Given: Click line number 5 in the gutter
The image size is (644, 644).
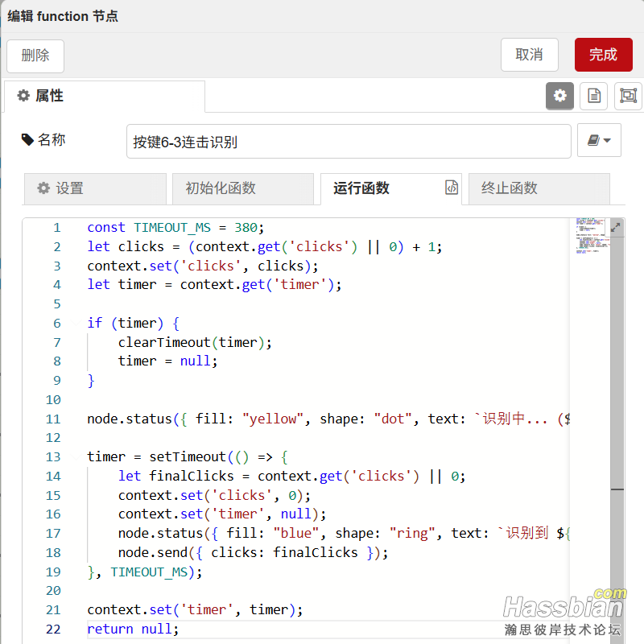Looking at the screenshot, I should (x=57, y=304).
